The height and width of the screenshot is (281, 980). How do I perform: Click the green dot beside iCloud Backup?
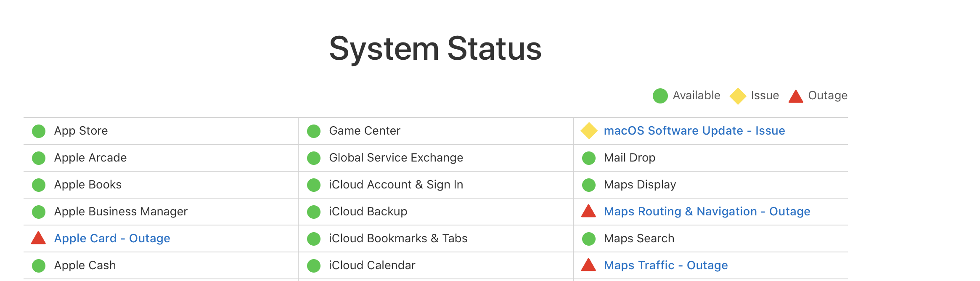pos(314,212)
